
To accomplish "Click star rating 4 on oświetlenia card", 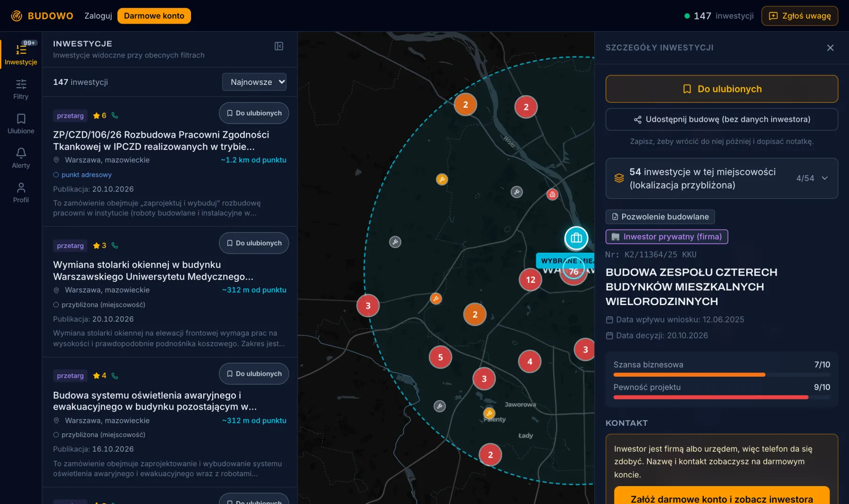I will [x=100, y=376].
